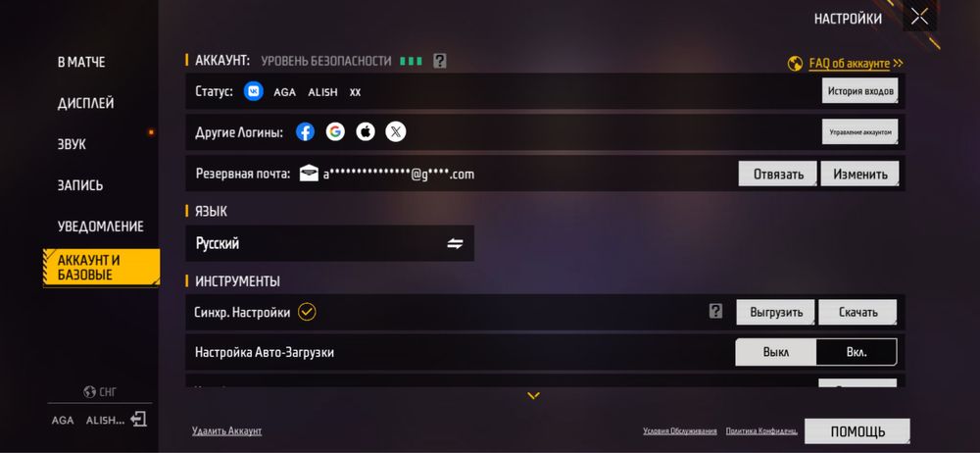Set Авто-Загрузки to Вкл.
This screenshot has height=453, width=980.
pos(857,352)
